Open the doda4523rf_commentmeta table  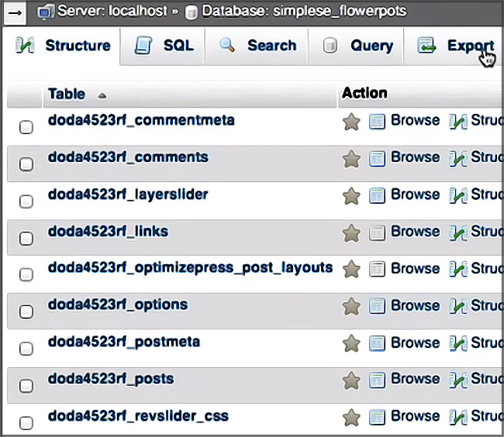[141, 120]
